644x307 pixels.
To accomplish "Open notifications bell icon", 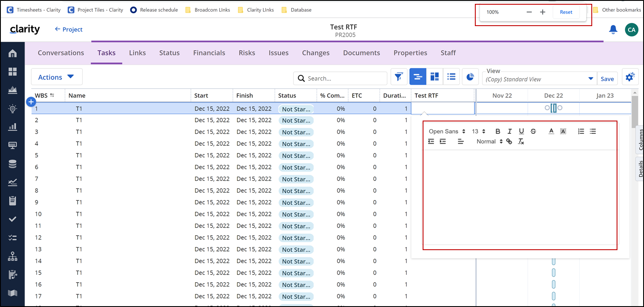I will (x=613, y=29).
